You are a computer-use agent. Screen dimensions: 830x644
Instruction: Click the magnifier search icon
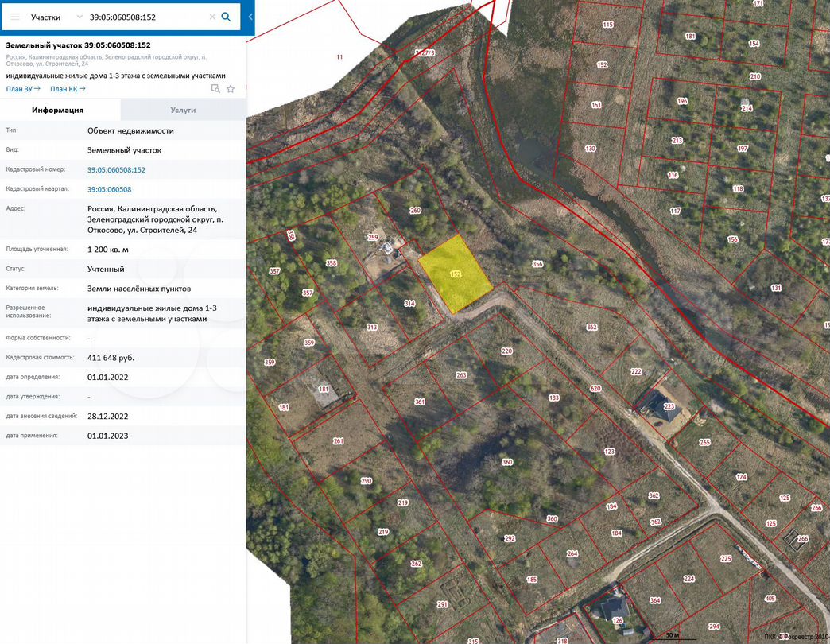click(226, 17)
